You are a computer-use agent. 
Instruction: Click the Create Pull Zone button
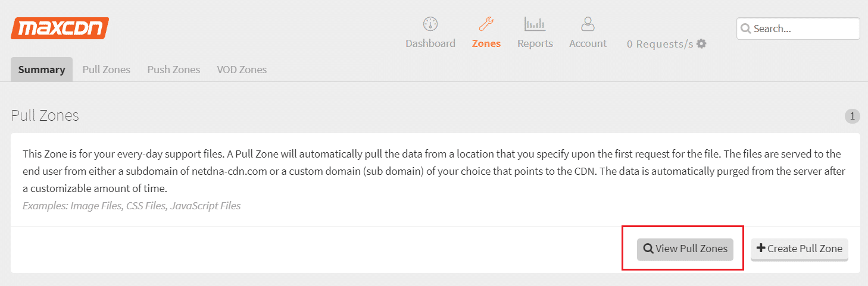pyautogui.click(x=800, y=249)
